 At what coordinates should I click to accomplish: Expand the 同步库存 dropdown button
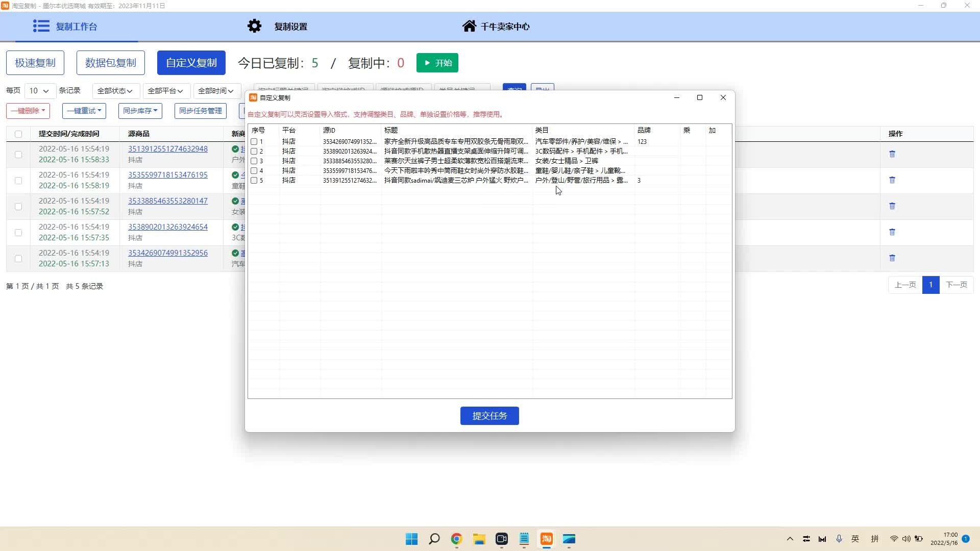pos(140,111)
